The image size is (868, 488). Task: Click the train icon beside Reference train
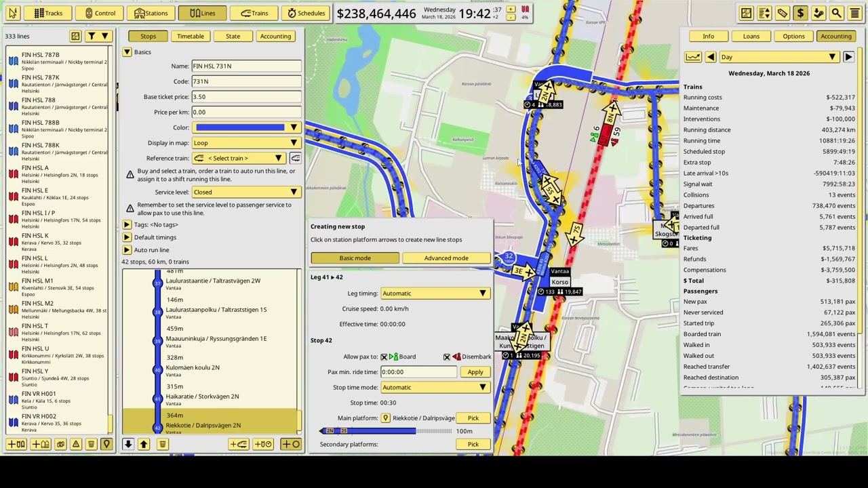[x=296, y=158]
